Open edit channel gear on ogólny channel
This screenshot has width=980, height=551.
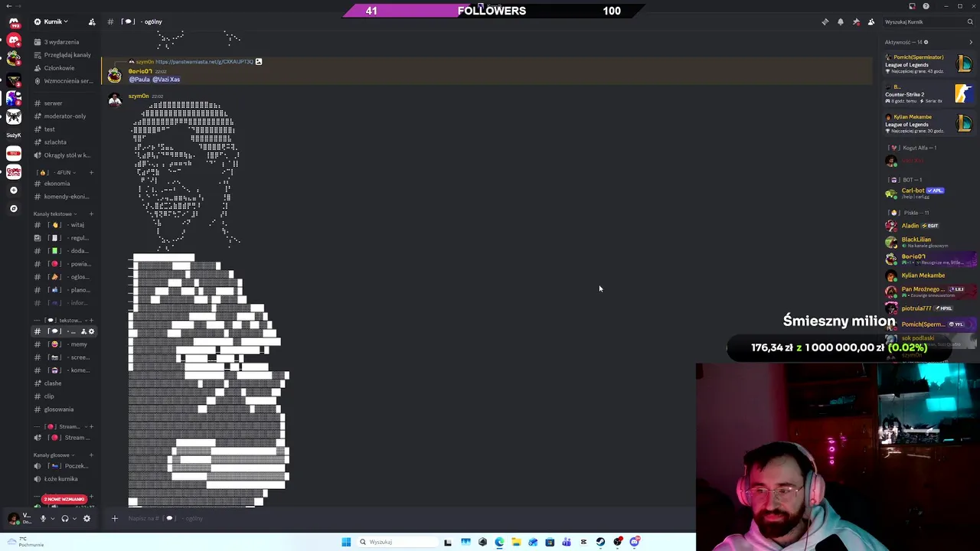point(91,331)
